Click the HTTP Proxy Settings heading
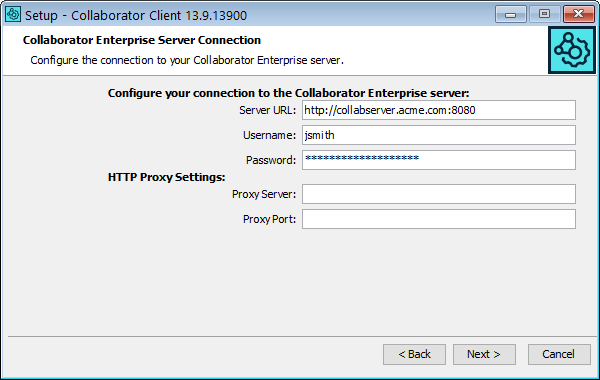This screenshot has width=600, height=380. [x=166, y=177]
